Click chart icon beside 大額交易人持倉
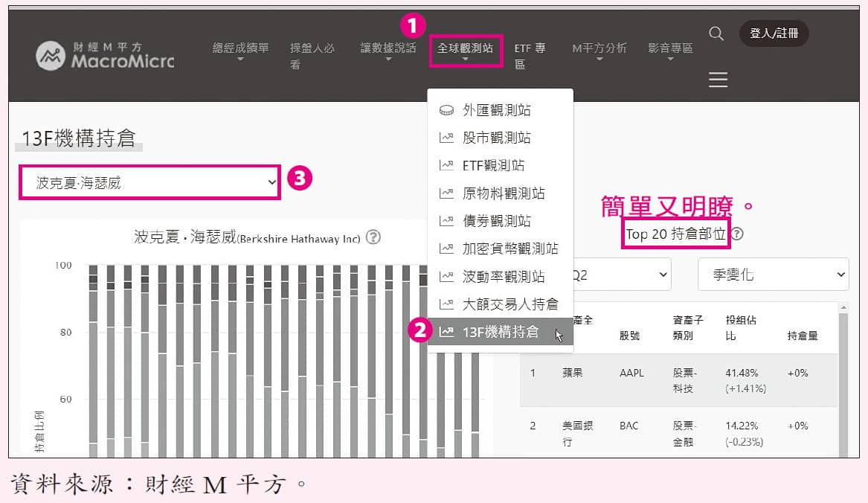The height and width of the screenshot is (503, 868). tap(446, 304)
